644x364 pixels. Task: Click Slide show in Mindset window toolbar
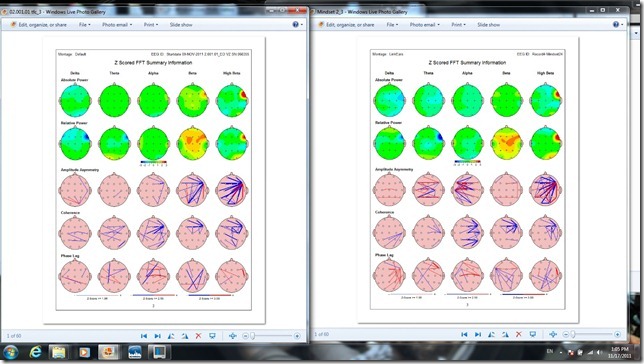489,25
